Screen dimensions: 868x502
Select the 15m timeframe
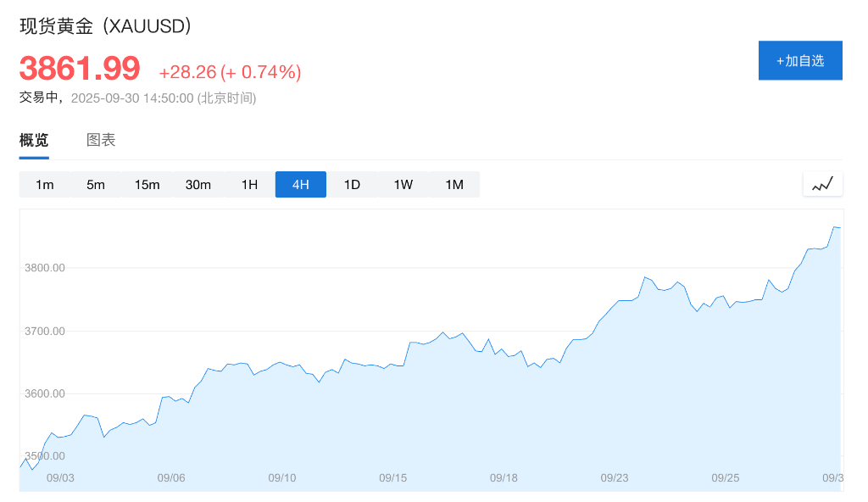click(147, 184)
